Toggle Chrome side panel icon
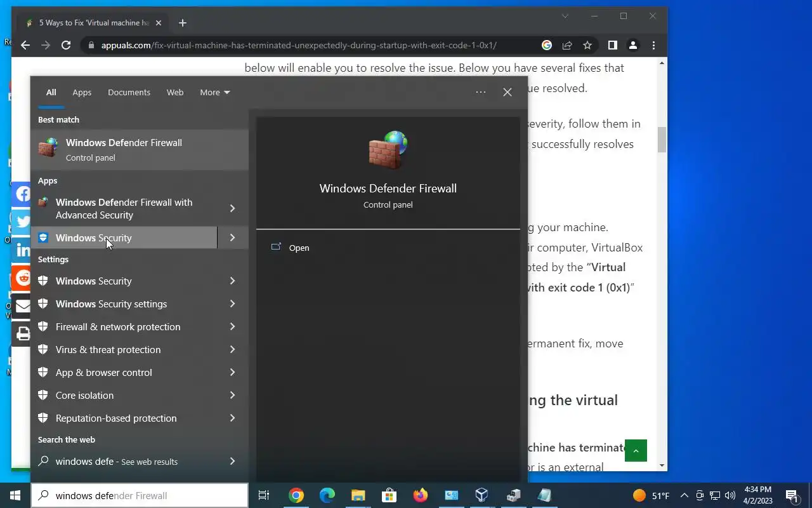 click(612, 45)
